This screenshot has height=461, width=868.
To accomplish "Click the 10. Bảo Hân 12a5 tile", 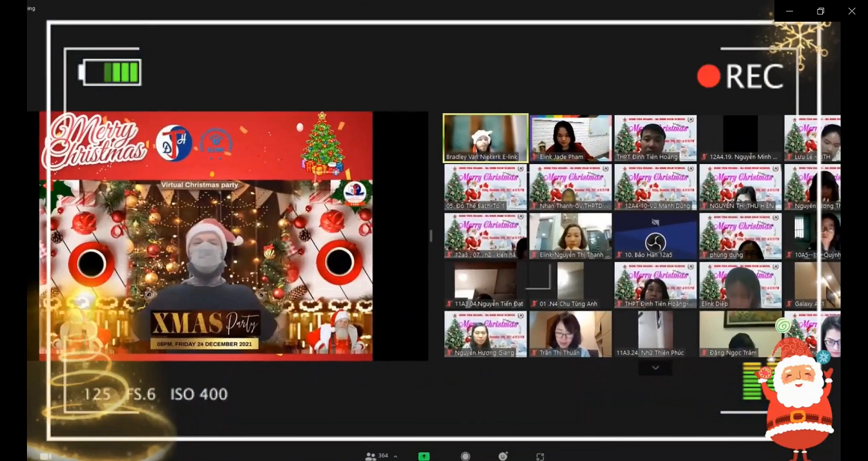I will (655, 236).
